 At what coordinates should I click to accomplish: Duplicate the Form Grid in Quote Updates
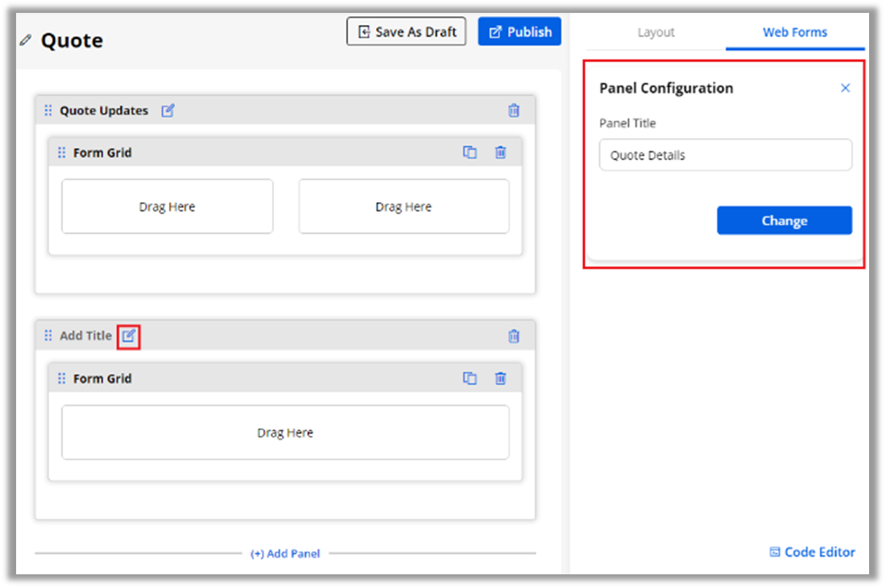click(x=470, y=152)
